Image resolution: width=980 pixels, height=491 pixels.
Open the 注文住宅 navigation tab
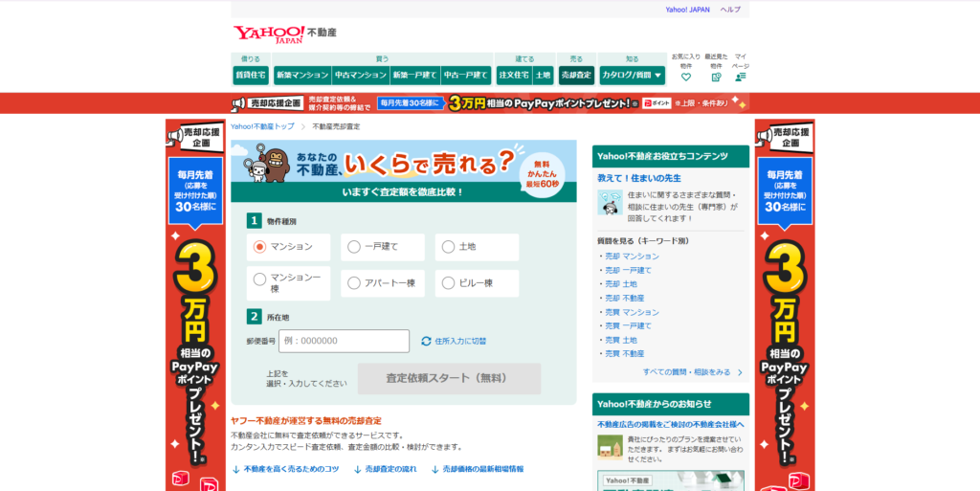point(514,75)
